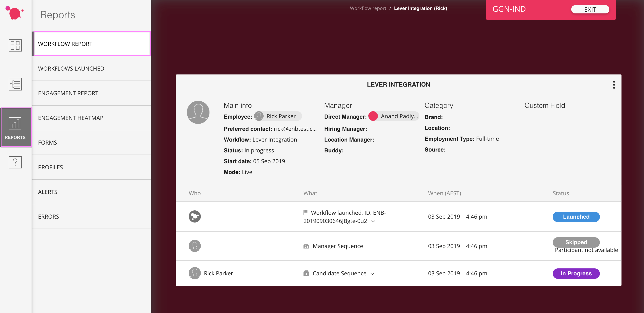Click the Manager Sequence text
The image size is (644, 313).
[338, 246]
